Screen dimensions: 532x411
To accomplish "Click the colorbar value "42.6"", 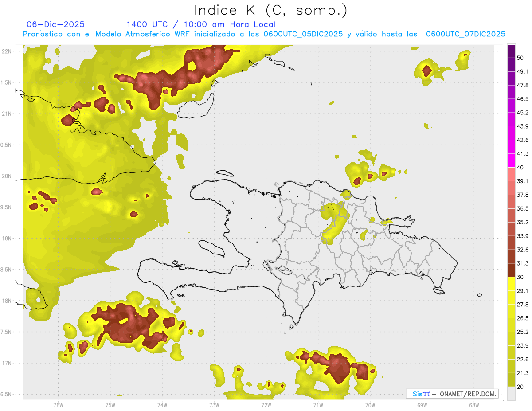I will pyautogui.click(x=523, y=140).
